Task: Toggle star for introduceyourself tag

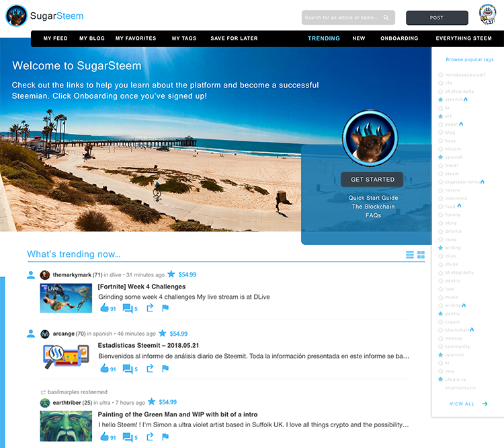Action: (x=441, y=75)
